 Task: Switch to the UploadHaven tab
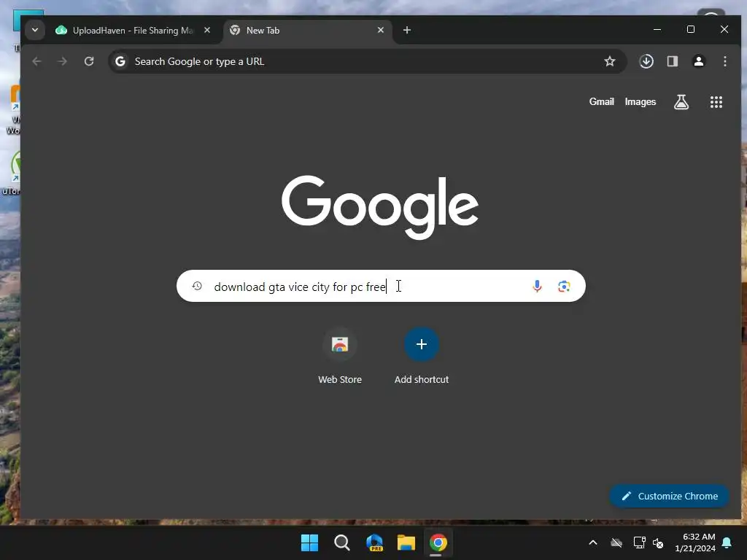click(x=133, y=31)
